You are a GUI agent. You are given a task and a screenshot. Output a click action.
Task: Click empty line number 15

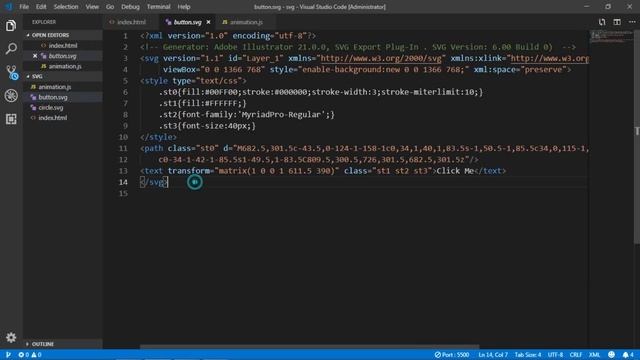pos(123,193)
